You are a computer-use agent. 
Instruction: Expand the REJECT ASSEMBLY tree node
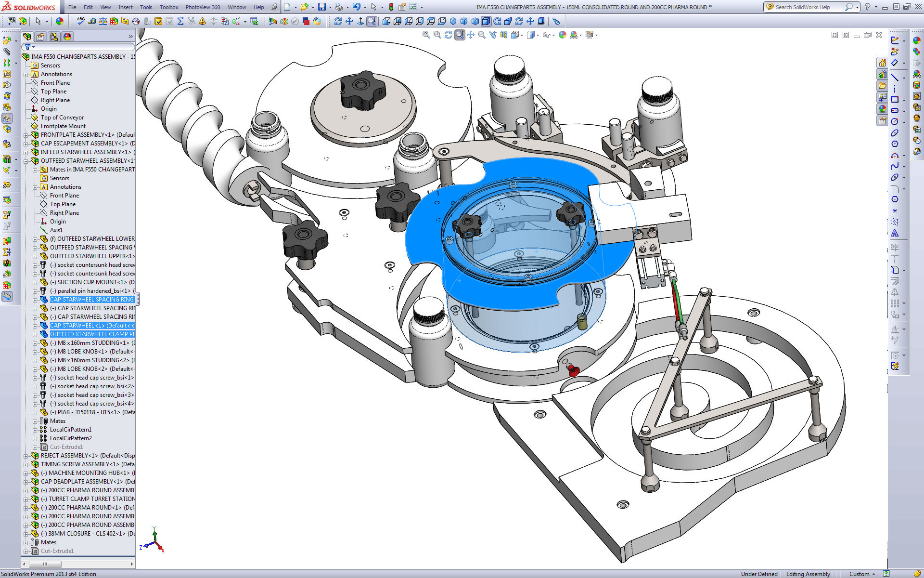tap(26, 456)
